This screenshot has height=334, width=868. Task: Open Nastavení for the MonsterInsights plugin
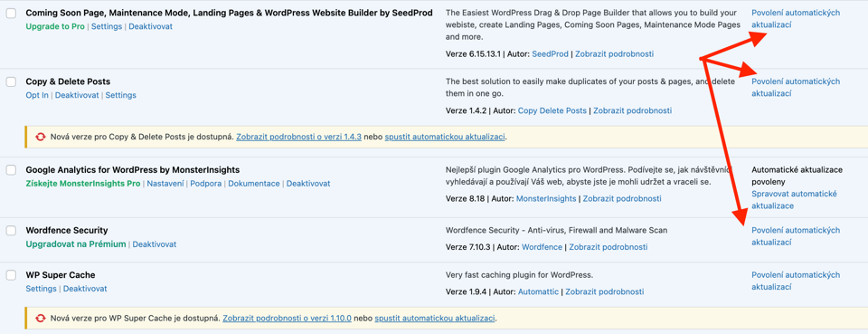pyautogui.click(x=165, y=184)
